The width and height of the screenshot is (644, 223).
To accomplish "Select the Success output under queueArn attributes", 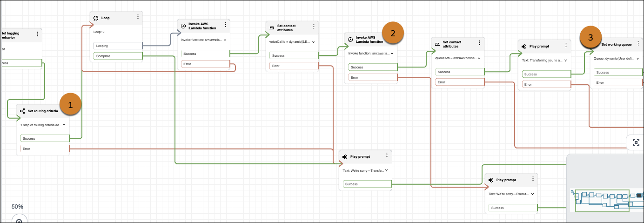I will pos(460,72).
